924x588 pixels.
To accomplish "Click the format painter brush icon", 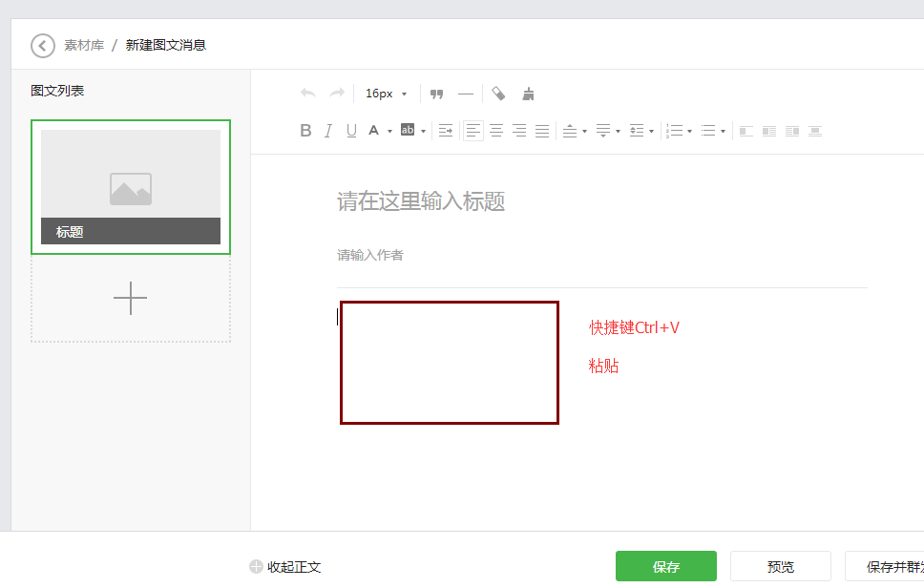I will [528, 93].
